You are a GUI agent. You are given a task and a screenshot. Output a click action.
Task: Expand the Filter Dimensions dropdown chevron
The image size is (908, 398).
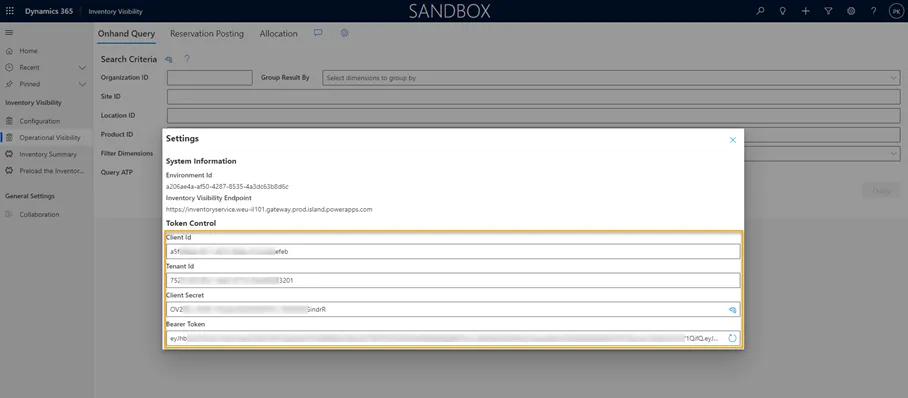[x=894, y=154]
